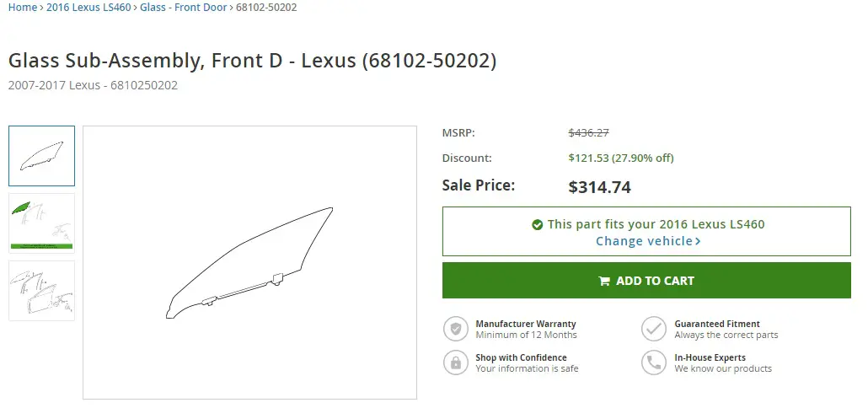Open Glass - Front Door breadcrumb category
Viewport: 868px width, 408px height.
click(183, 8)
